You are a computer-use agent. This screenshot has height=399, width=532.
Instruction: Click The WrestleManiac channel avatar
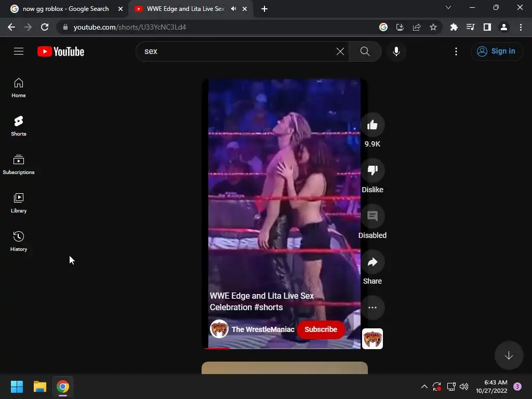point(219,329)
